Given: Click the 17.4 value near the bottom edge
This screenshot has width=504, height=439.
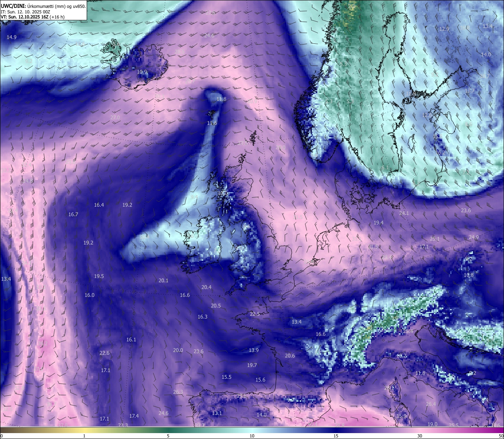Looking at the screenshot, I should pos(134,416).
